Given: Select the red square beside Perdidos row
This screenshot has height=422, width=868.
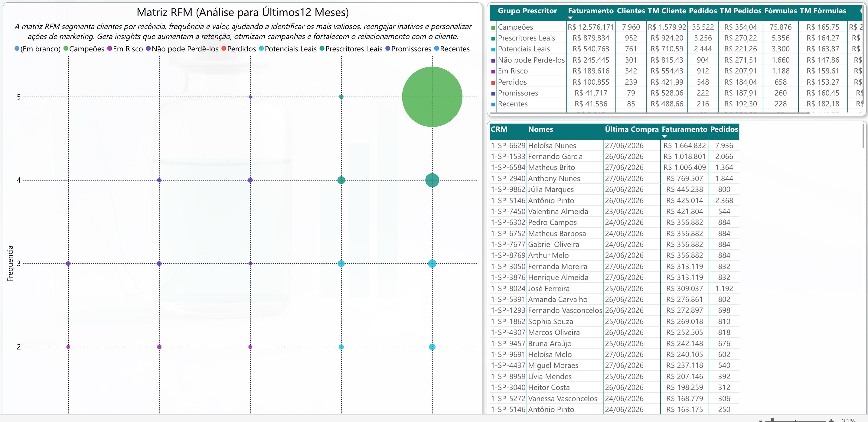Looking at the screenshot, I should (x=493, y=83).
